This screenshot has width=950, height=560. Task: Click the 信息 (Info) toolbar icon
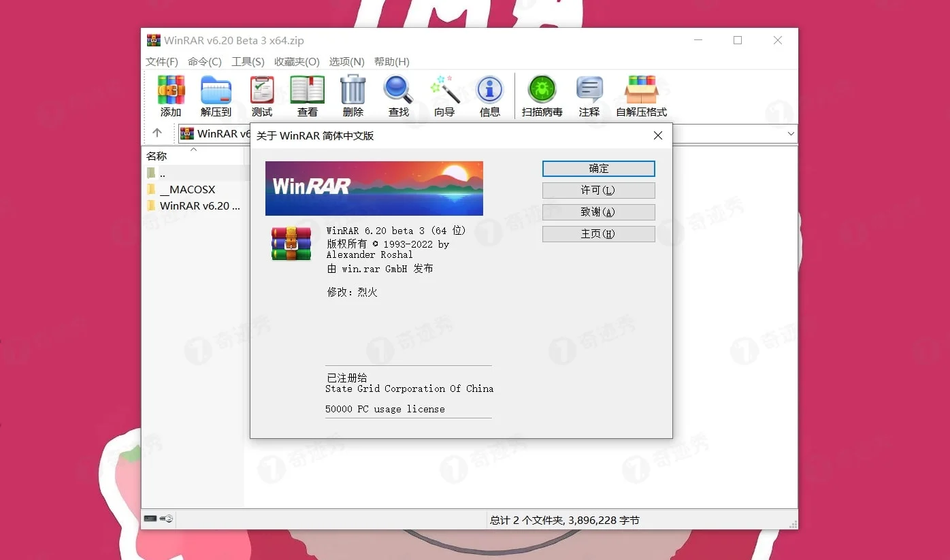(x=489, y=95)
